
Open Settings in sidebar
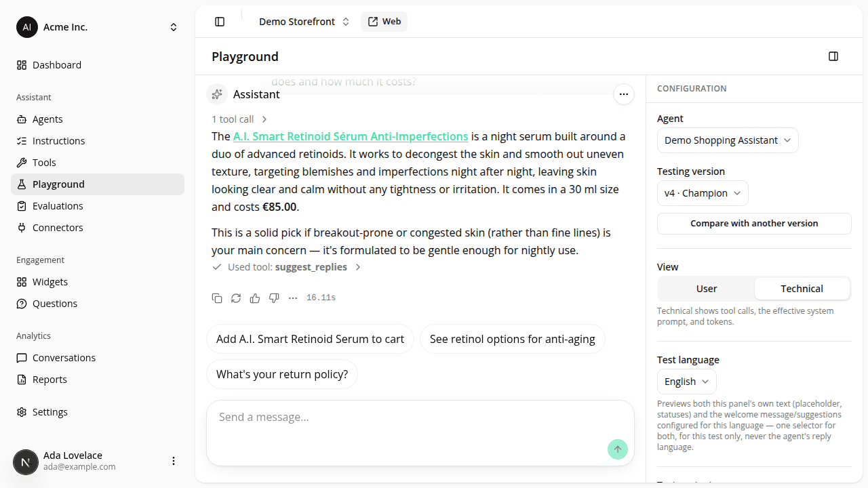point(98,412)
